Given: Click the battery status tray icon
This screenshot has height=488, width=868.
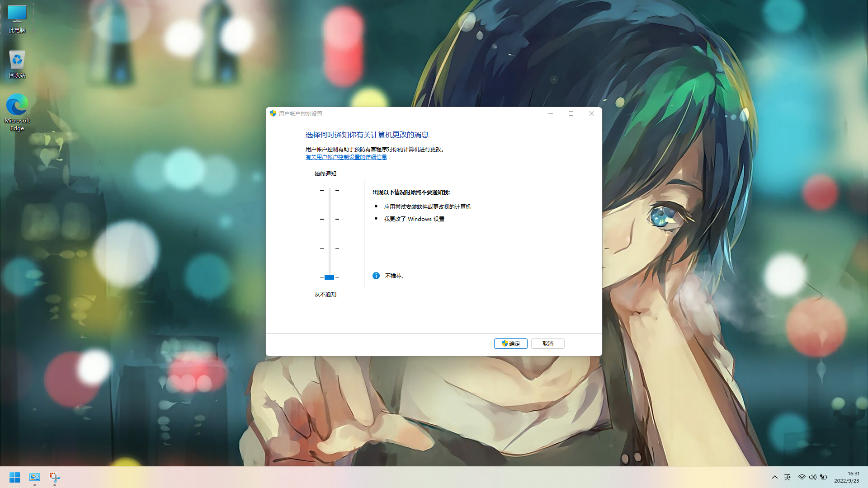Looking at the screenshot, I should (x=824, y=477).
